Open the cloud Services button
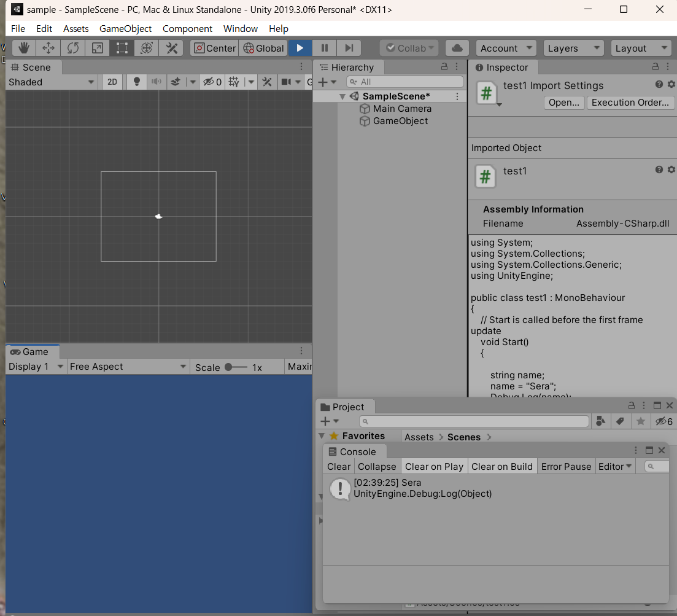 pyautogui.click(x=457, y=48)
